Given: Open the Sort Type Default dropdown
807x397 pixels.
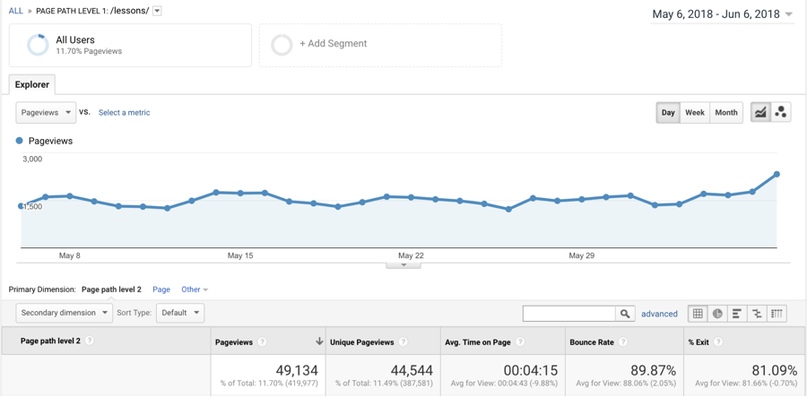Looking at the screenshot, I should (x=180, y=313).
